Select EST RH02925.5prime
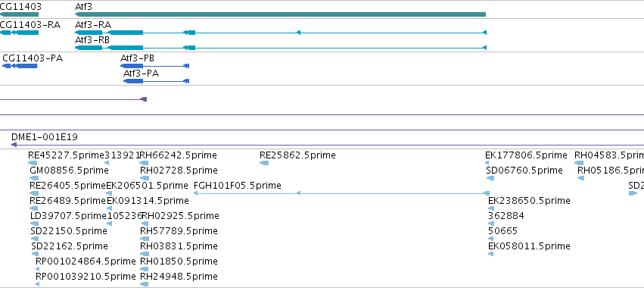 pos(179,215)
